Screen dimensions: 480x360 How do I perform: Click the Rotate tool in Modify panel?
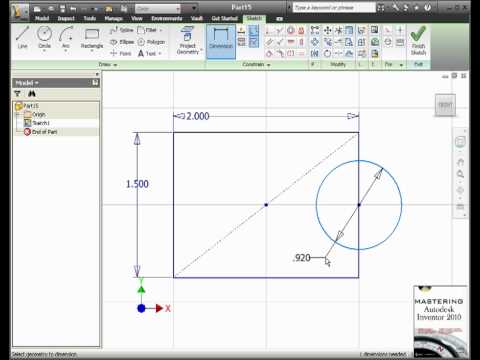coord(328,53)
